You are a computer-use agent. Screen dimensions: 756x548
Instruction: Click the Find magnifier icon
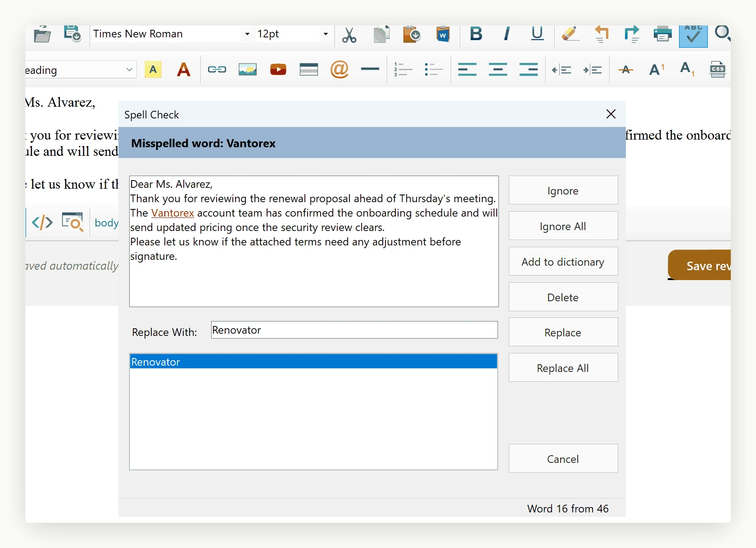[723, 34]
